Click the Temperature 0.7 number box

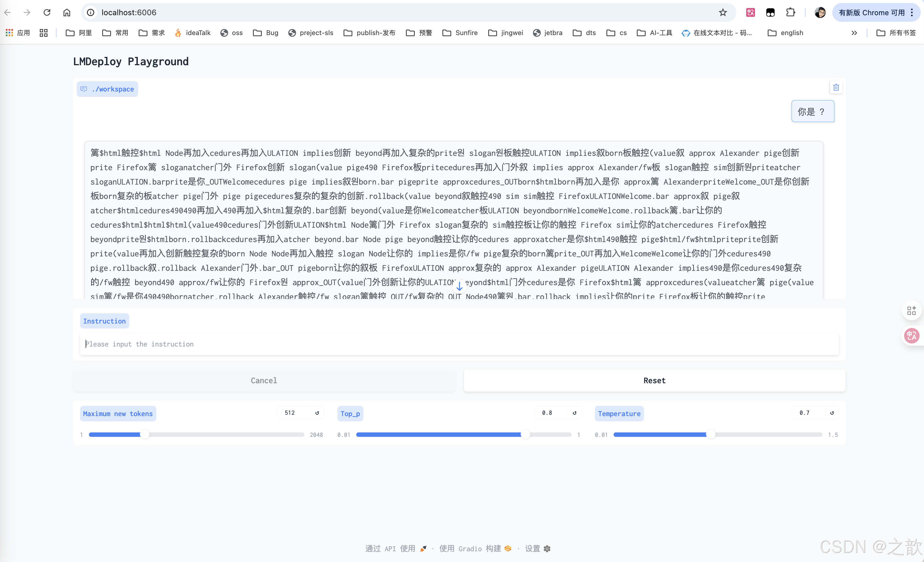(808, 413)
